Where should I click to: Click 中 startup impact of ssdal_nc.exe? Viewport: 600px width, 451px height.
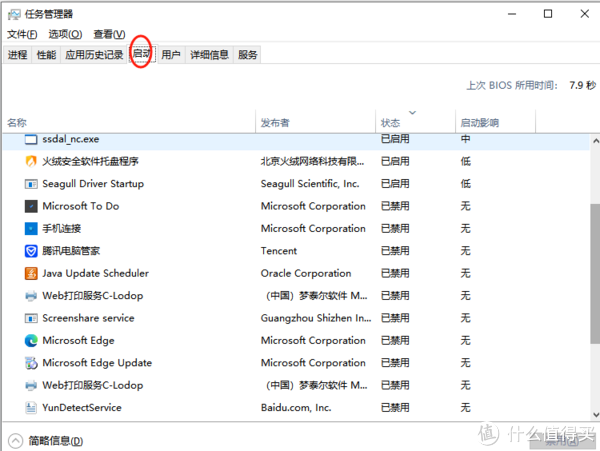point(466,139)
